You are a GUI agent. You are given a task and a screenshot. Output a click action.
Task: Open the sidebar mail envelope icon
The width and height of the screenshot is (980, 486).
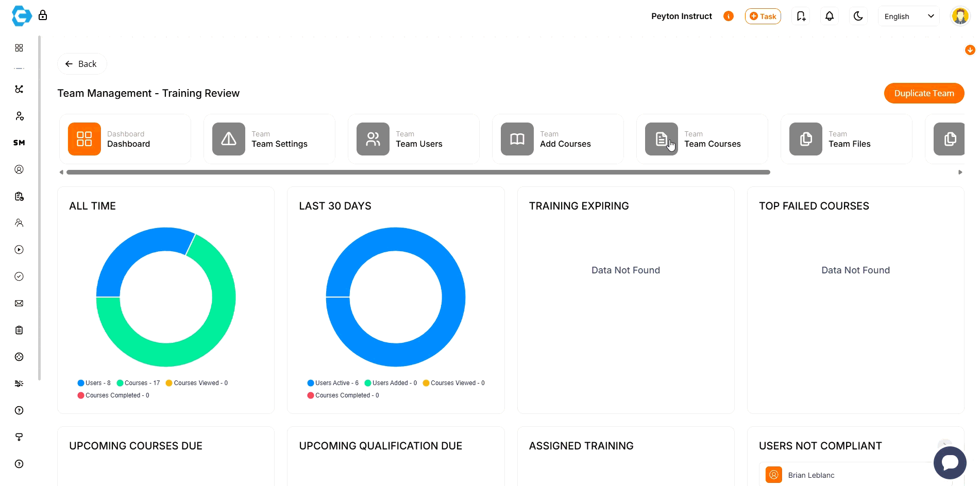pos(19,303)
